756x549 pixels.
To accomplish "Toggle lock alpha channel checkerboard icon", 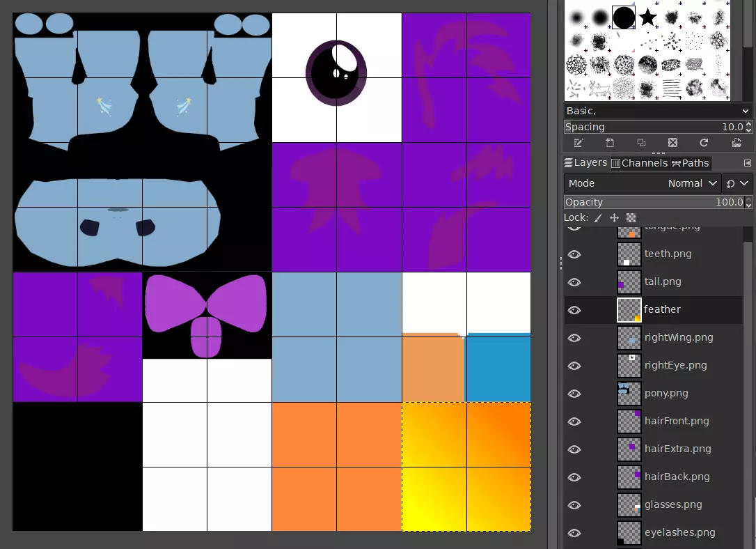I will [631, 218].
